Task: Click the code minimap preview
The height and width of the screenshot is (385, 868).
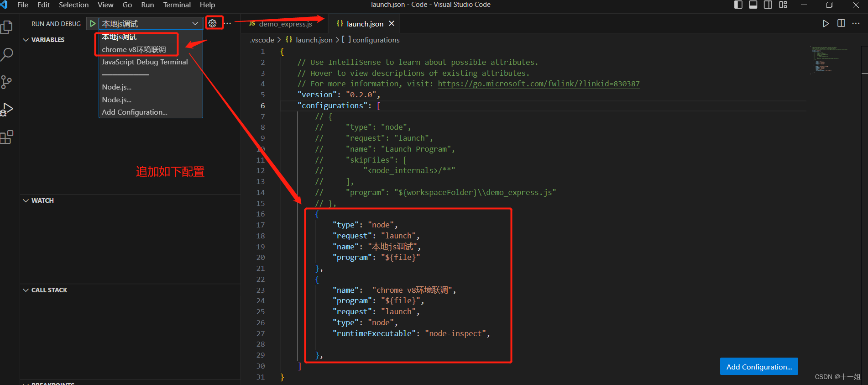Action: click(830, 59)
